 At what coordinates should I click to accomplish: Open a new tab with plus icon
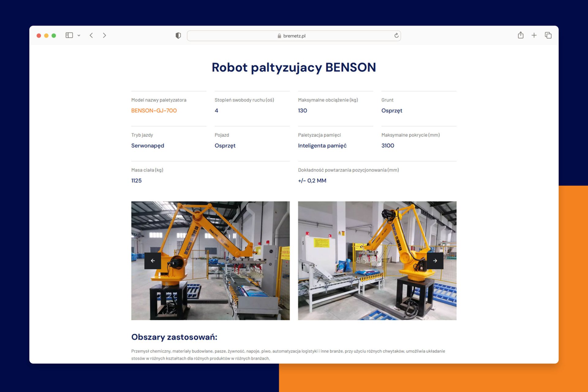[x=534, y=36]
